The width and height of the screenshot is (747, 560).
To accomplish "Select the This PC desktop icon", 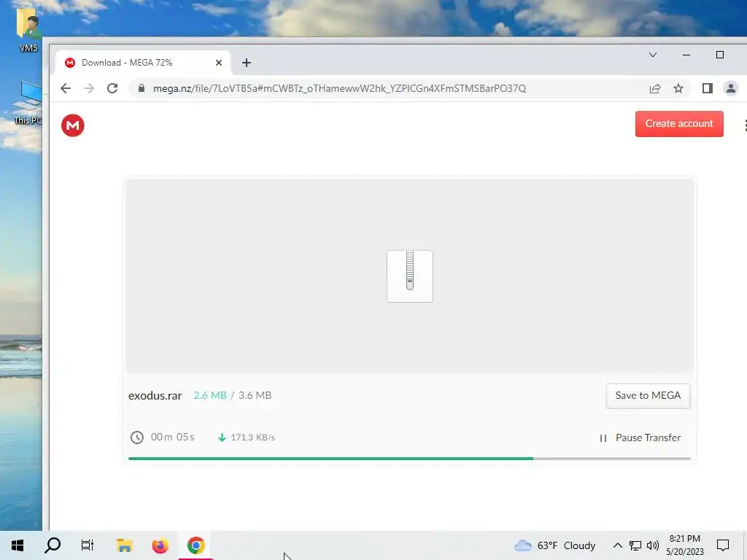I will click(x=28, y=102).
